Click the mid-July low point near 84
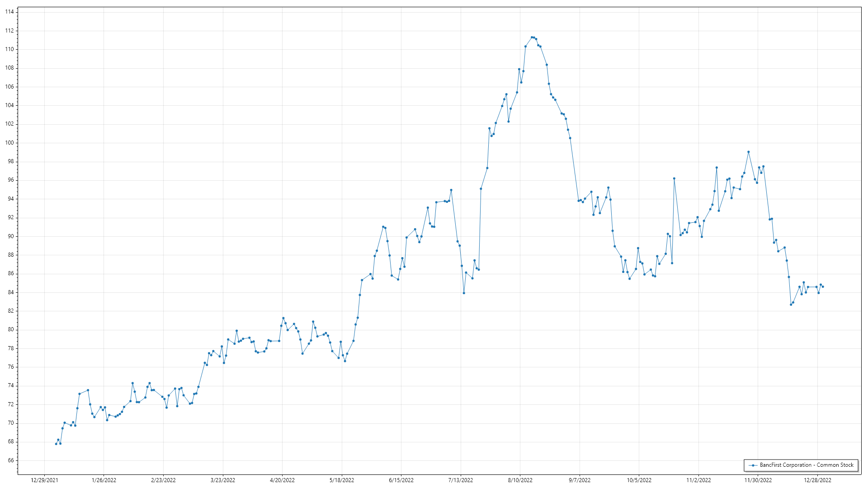This screenshot has width=868, height=488. click(x=464, y=293)
